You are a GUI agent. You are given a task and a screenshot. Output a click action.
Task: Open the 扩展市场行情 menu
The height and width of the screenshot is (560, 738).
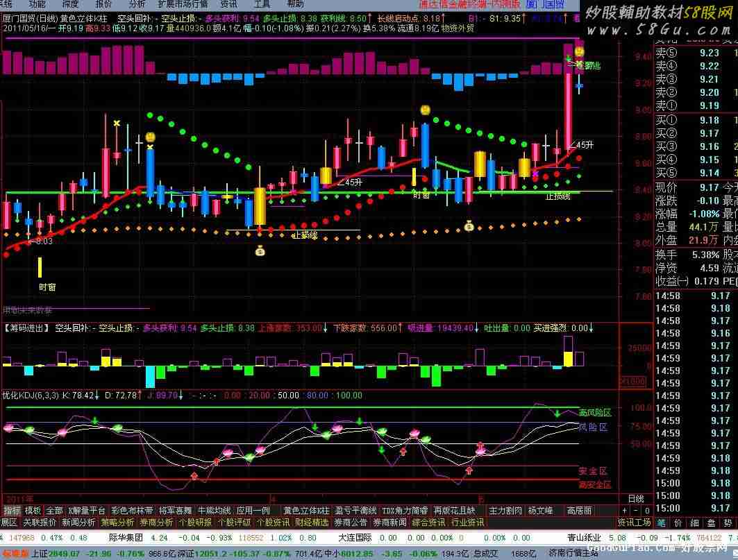click(x=182, y=4)
